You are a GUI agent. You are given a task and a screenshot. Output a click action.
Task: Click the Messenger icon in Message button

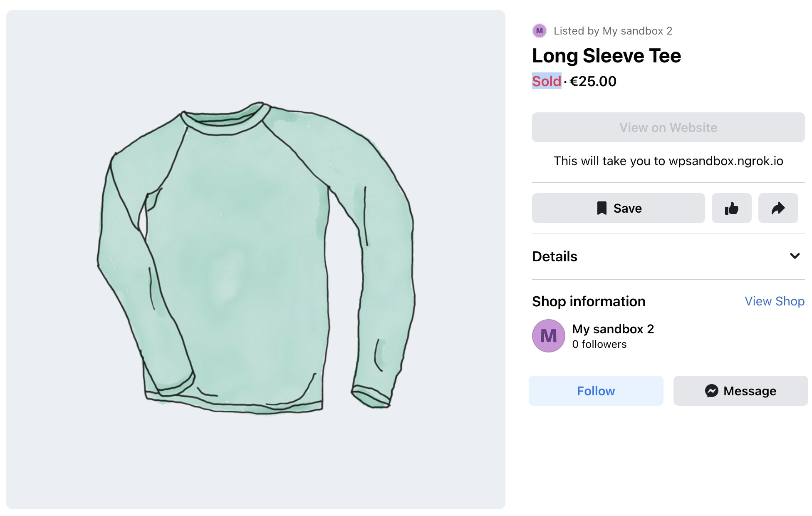pos(711,391)
